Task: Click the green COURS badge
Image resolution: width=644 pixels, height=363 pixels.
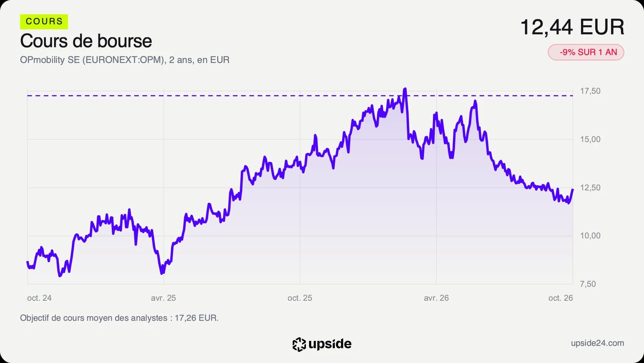Action: pos(44,21)
